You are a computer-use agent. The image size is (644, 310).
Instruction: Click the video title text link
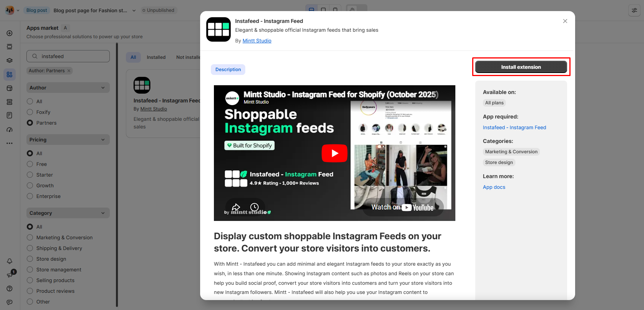tap(341, 94)
